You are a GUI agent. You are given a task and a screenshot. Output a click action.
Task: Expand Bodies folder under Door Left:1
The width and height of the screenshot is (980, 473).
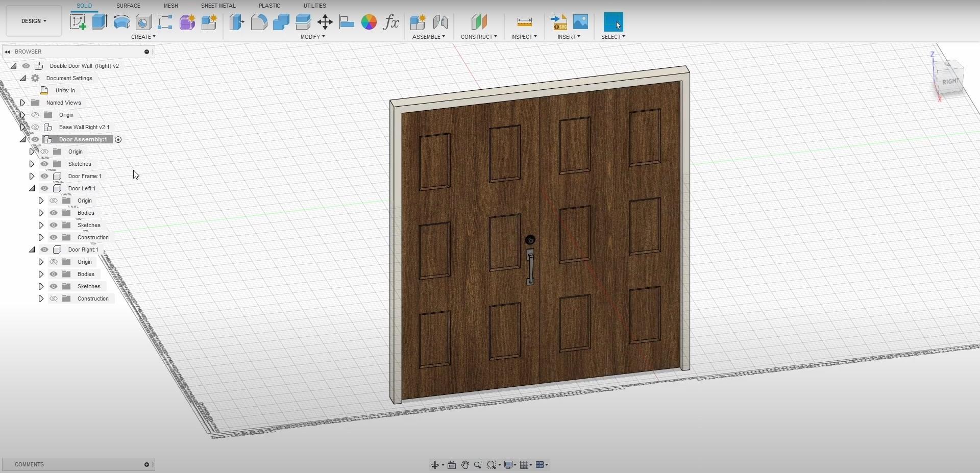tap(41, 213)
